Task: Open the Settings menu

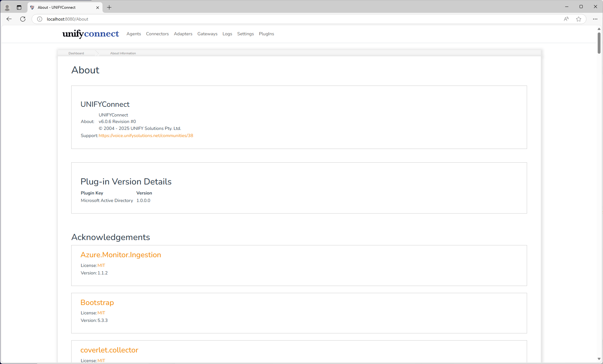Action: click(246, 34)
